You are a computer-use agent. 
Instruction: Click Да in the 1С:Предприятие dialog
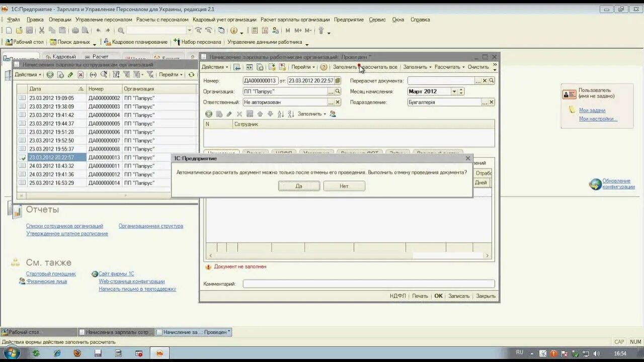[299, 186]
